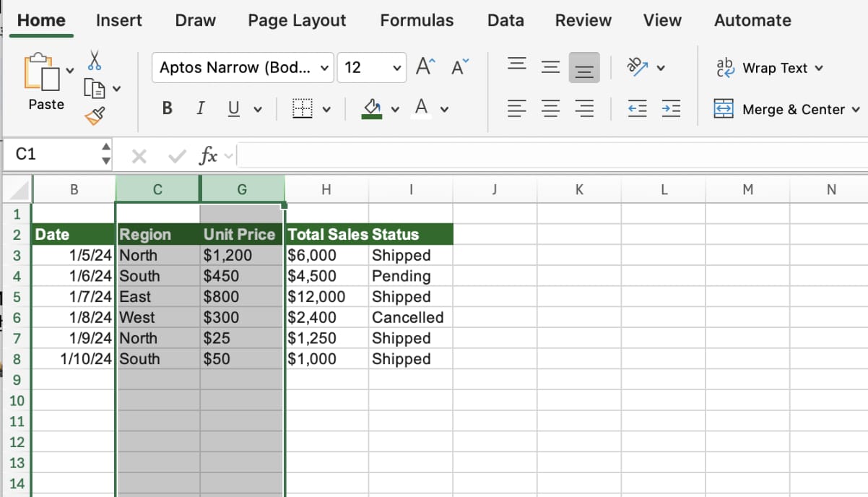
Task: Click the Copy icon
Action: 95,88
